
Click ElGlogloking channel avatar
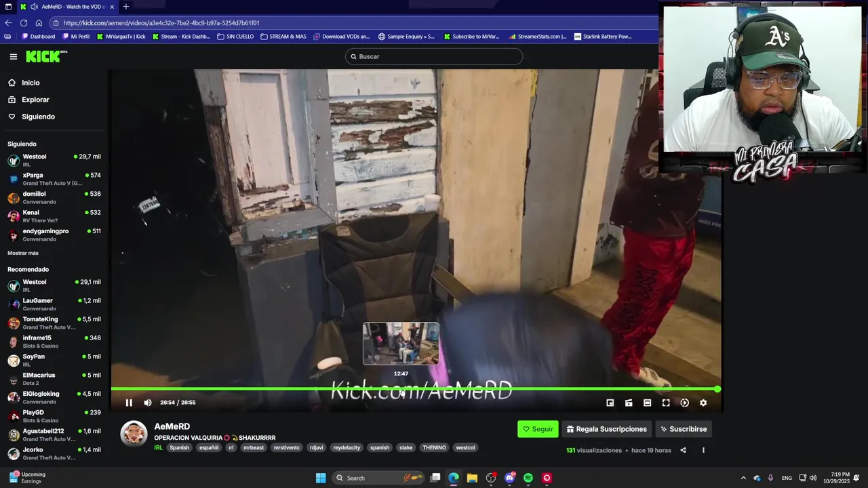coord(14,398)
